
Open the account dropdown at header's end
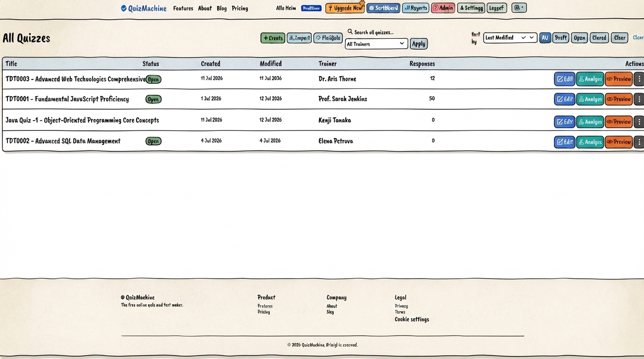click(x=519, y=7)
